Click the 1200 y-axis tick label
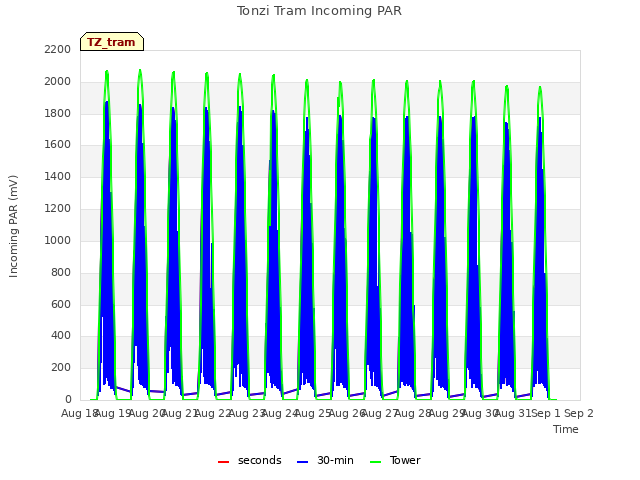The height and width of the screenshot is (480, 640). coord(58,209)
